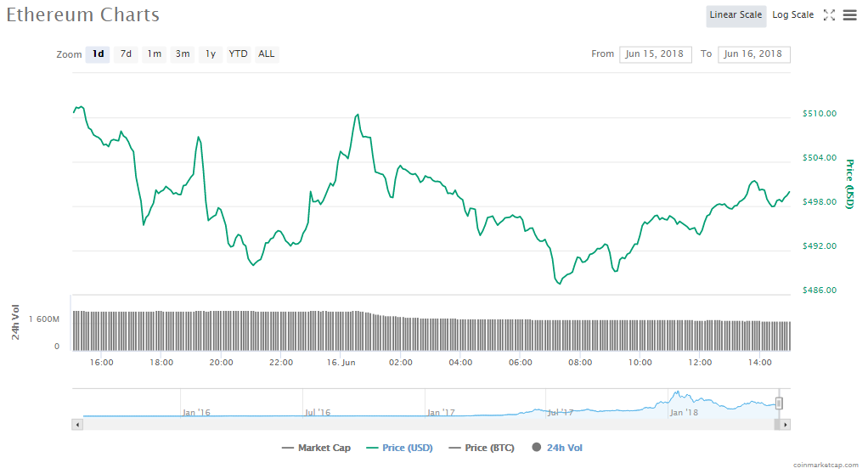The image size is (868, 474).
Task: Click the navigator range handle
Action: click(x=779, y=403)
